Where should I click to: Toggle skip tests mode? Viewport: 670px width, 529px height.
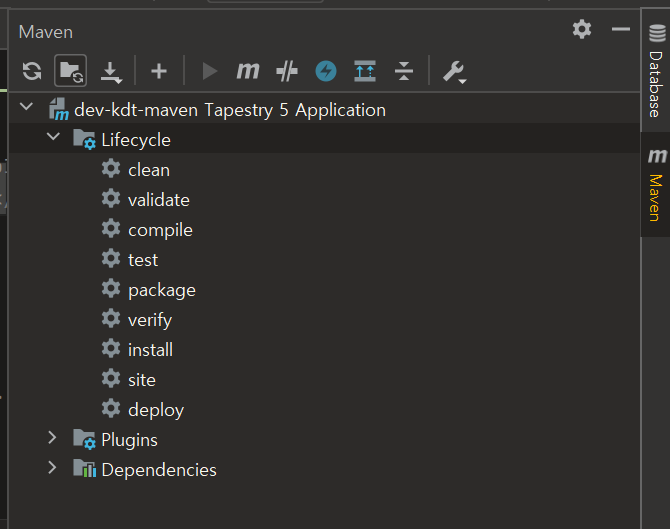point(287,71)
